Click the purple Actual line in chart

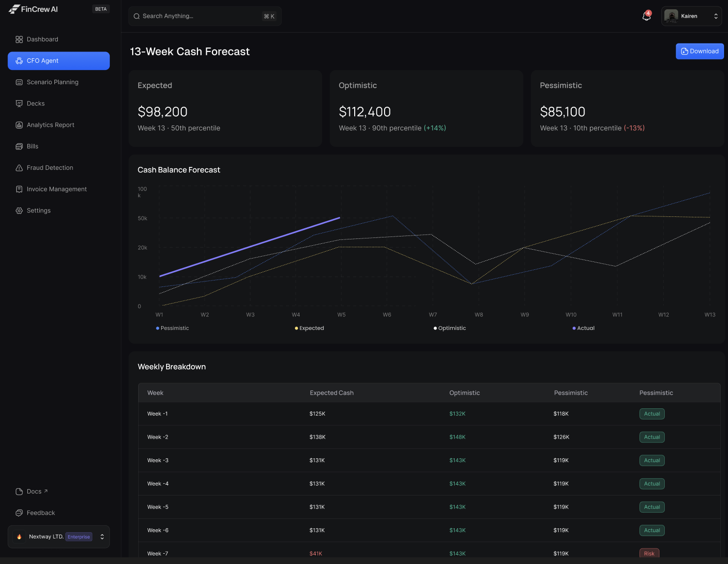coord(250,247)
